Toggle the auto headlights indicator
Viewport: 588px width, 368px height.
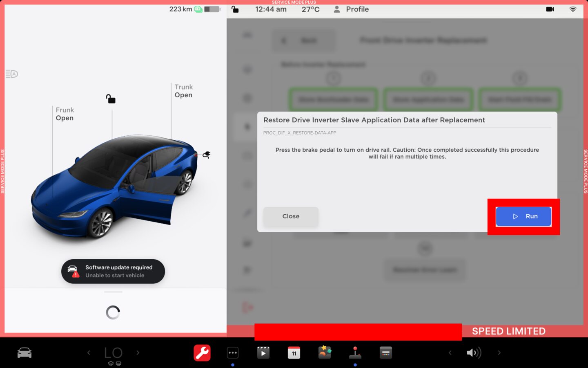[x=12, y=74]
